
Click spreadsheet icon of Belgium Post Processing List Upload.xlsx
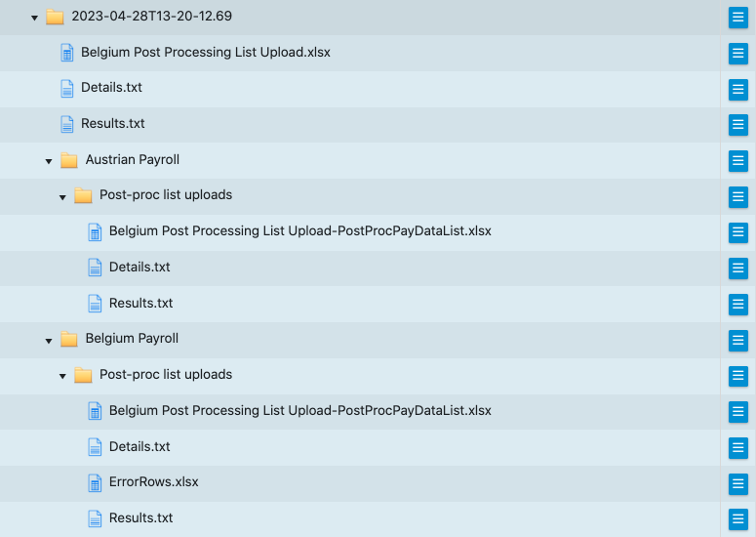(67, 53)
